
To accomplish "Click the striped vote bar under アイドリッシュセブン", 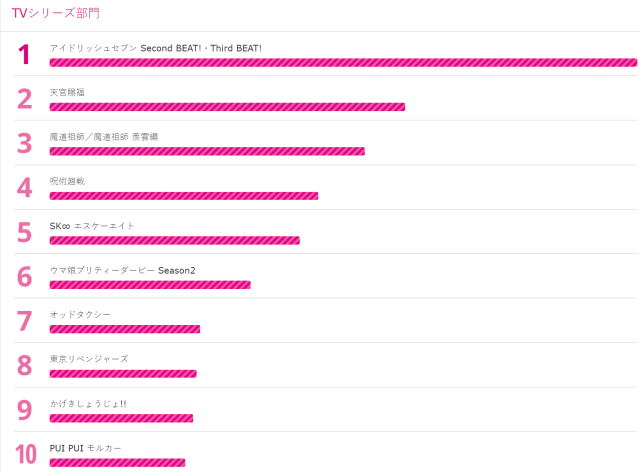I will (x=343, y=62).
